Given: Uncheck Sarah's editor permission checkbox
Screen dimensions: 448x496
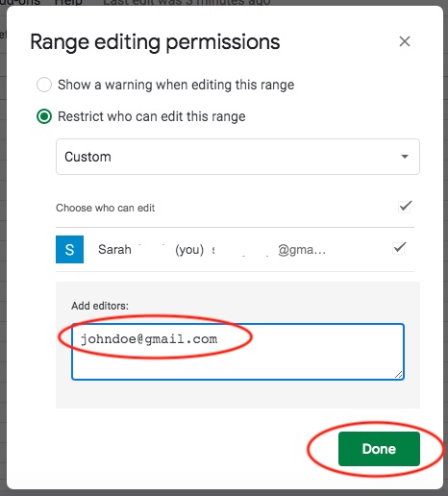Looking at the screenshot, I should click(400, 248).
